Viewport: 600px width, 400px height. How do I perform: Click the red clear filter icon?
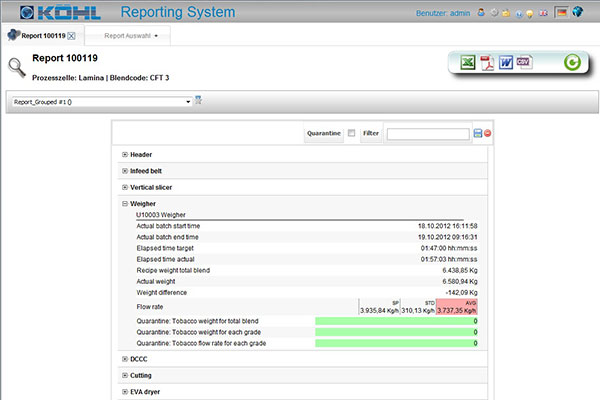click(x=488, y=134)
